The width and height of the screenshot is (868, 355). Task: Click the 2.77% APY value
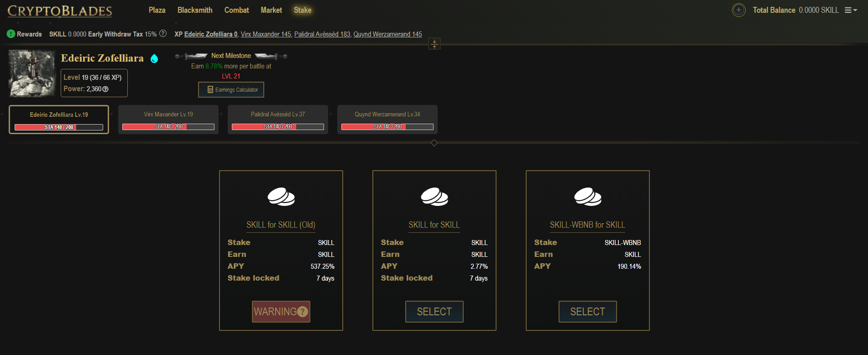(x=479, y=266)
